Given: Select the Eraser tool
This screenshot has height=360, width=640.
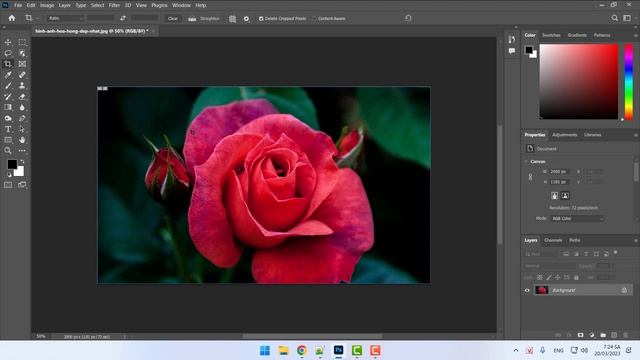Looking at the screenshot, I should [22, 97].
